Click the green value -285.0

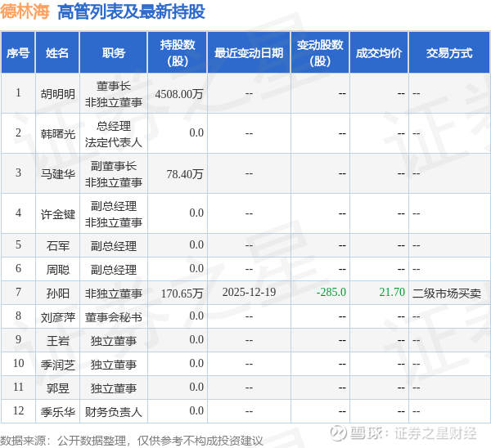[331, 292]
